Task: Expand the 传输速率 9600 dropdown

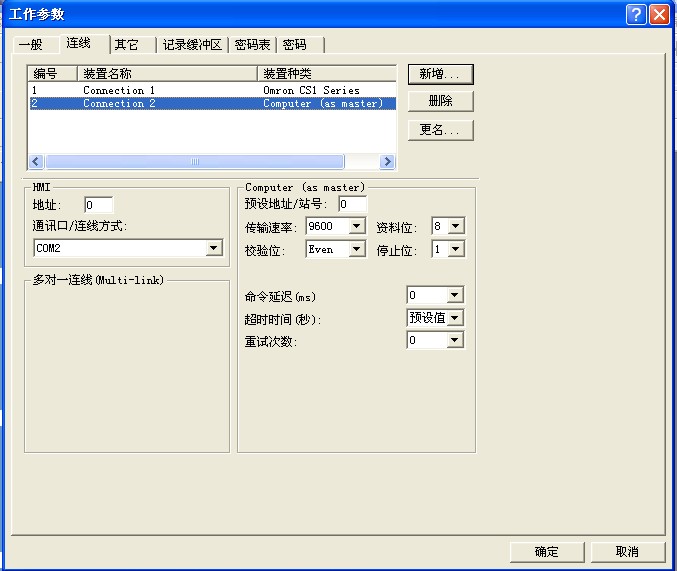Action: click(357, 227)
